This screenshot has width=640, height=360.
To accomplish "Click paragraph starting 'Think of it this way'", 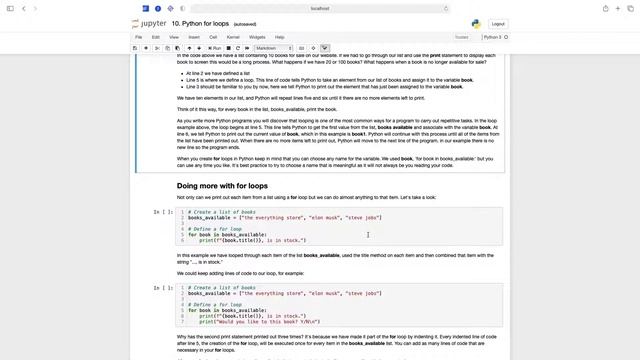I will (x=257, y=109).
